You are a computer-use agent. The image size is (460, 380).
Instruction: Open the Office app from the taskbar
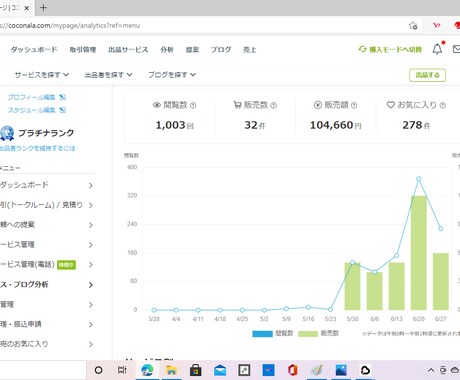point(293,370)
